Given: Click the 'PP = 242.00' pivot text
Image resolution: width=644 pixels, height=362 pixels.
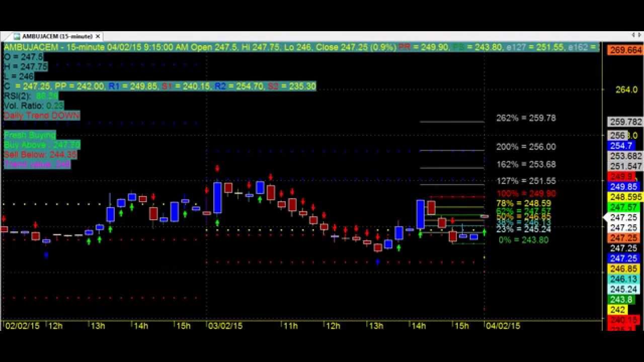Looking at the screenshot, I should click(79, 86).
